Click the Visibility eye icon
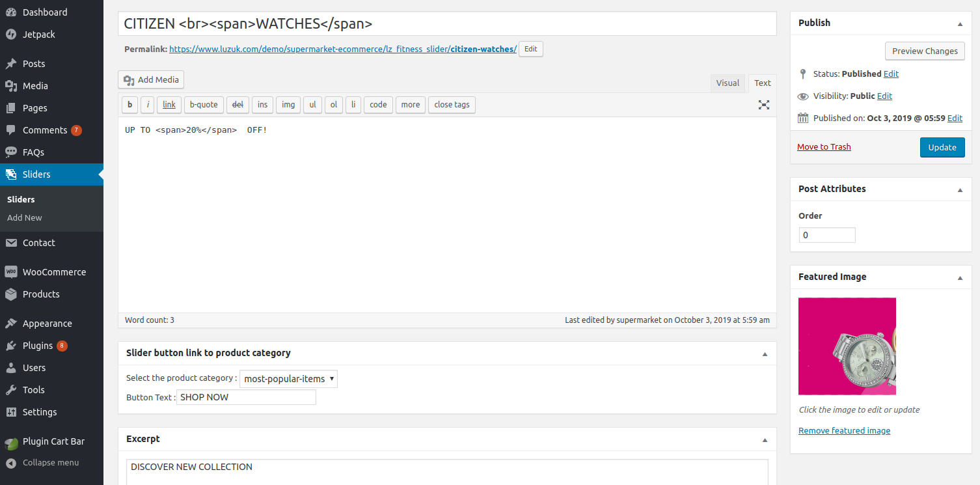This screenshot has width=980, height=485. [803, 96]
